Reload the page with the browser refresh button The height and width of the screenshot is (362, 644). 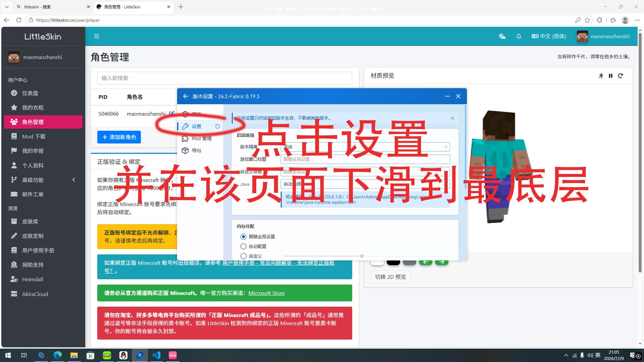click(19, 20)
